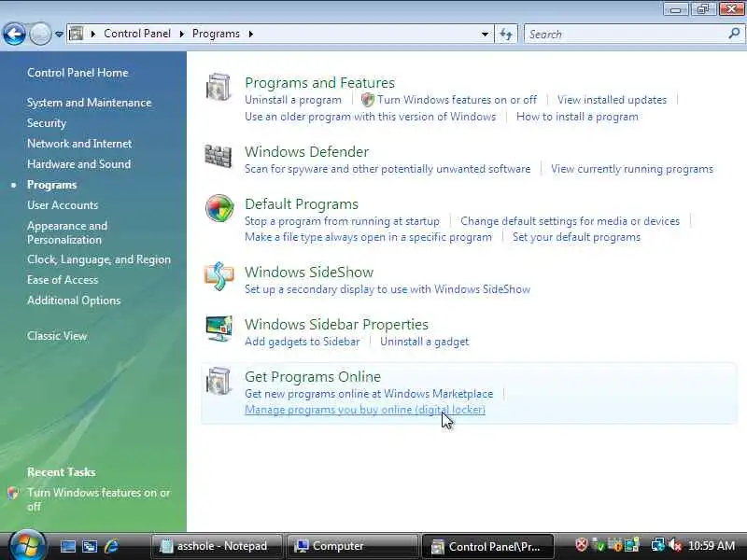Image resolution: width=747 pixels, height=560 pixels.
Task: Click Set up a secondary display link
Action: click(x=388, y=289)
